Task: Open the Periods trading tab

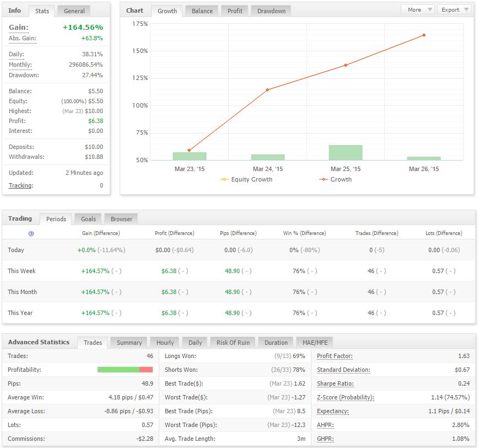Action: tap(56, 219)
